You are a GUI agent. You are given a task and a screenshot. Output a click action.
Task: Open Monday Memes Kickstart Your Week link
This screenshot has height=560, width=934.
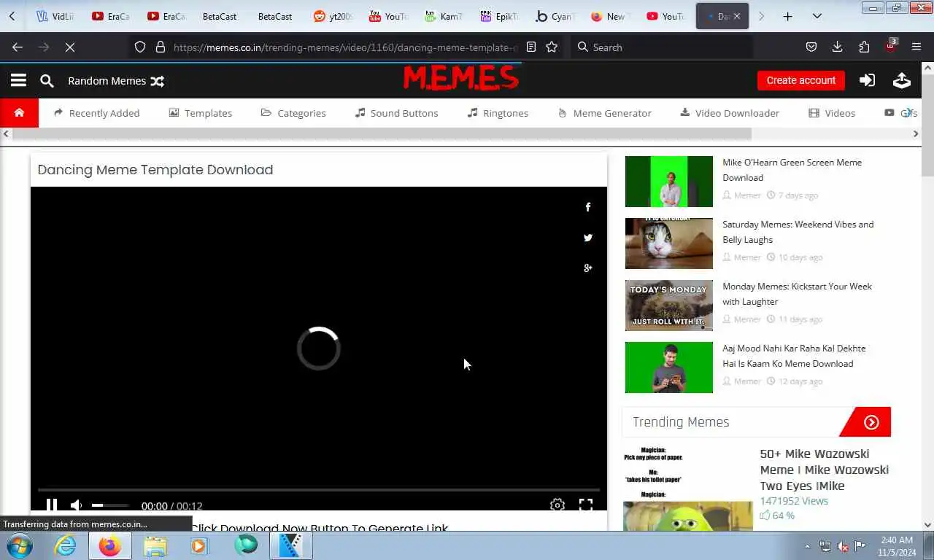pyautogui.click(x=797, y=294)
